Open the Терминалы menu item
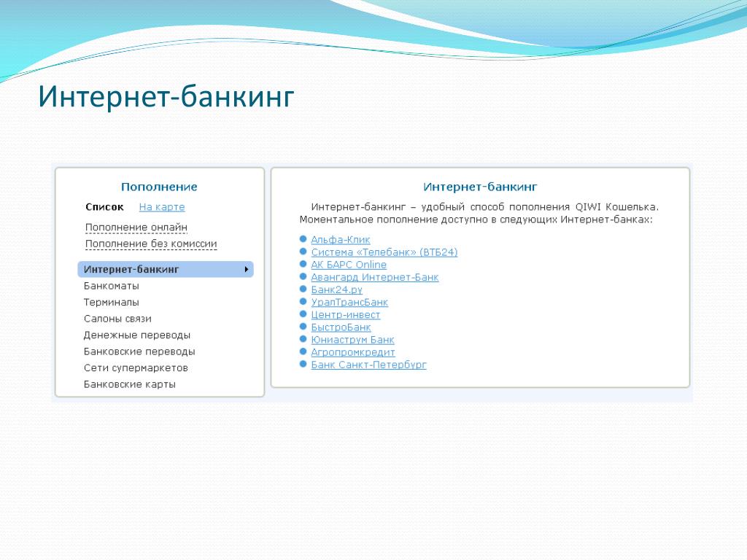The width and height of the screenshot is (747, 560). (112, 303)
